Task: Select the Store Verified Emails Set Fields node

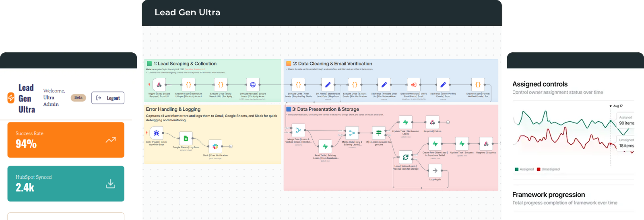Action: (x=443, y=85)
